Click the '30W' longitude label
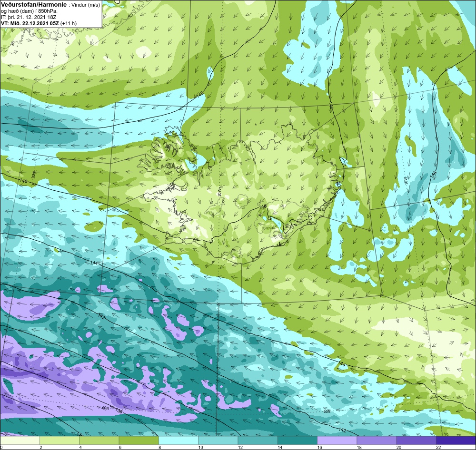Image resolution: width=476 pixels, height=450 pixels. tap(33, 175)
